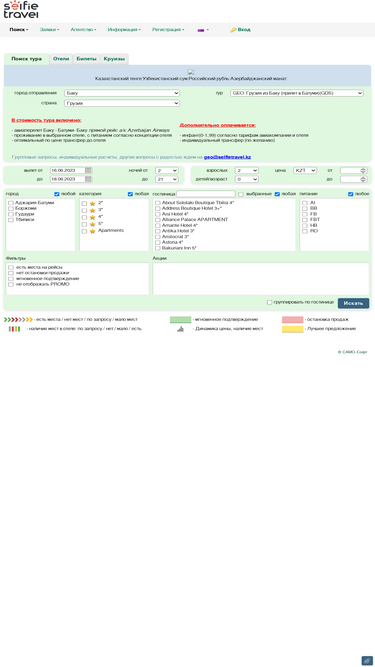Click the гостиница hotel name search field
Screen dimensions: 375x667
click(x=206, y=194)
